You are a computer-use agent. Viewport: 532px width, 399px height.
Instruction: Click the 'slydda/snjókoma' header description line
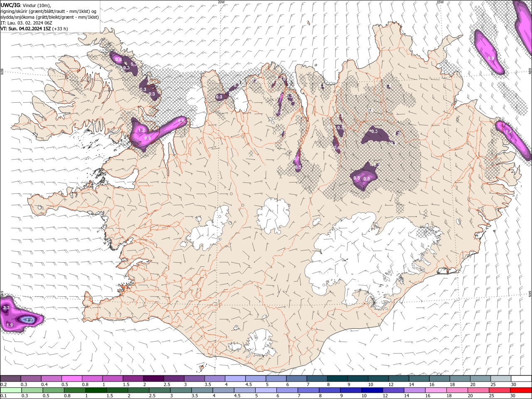click(x=49, y=17)
